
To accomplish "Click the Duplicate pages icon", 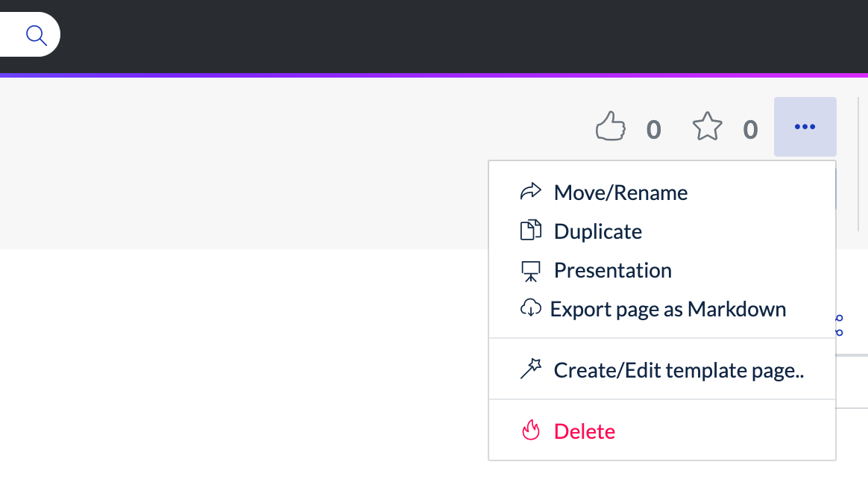I will (530, 231).
